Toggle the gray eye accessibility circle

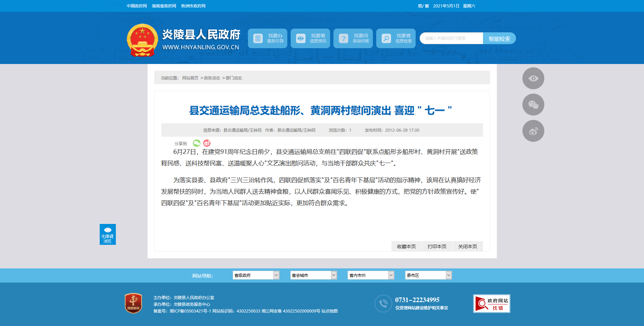pyautogui.click(x=533, y=78)
